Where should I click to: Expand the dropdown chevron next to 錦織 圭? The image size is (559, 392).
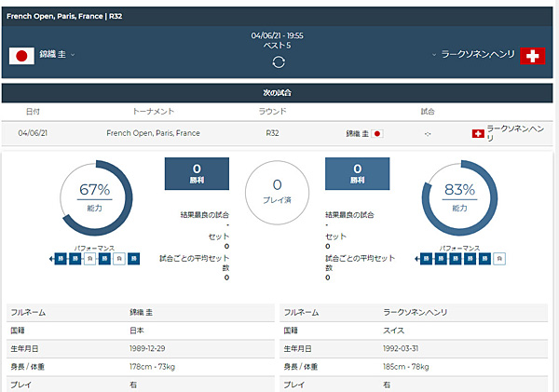tap(73, 55)
